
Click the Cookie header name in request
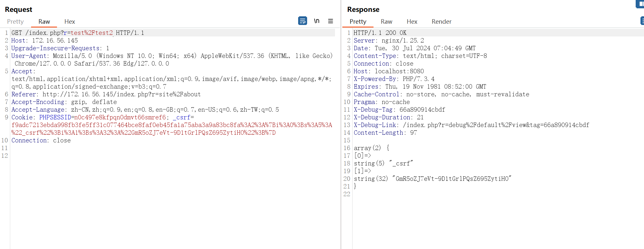click(22, 117)
